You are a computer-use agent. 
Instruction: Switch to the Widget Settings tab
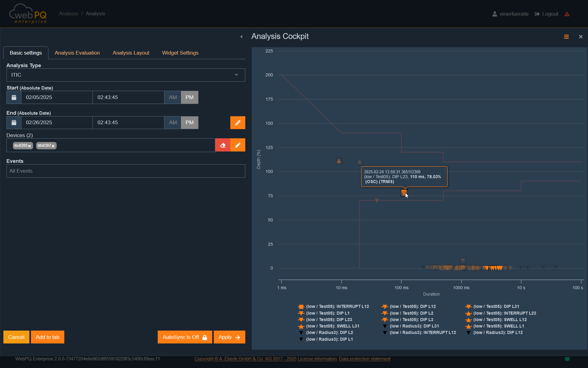tap(180, 53)
